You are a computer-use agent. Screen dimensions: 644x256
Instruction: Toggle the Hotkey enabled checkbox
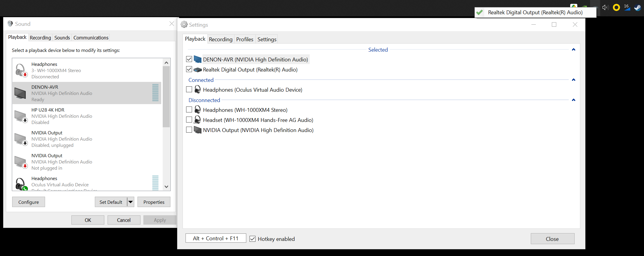[253, 239]
